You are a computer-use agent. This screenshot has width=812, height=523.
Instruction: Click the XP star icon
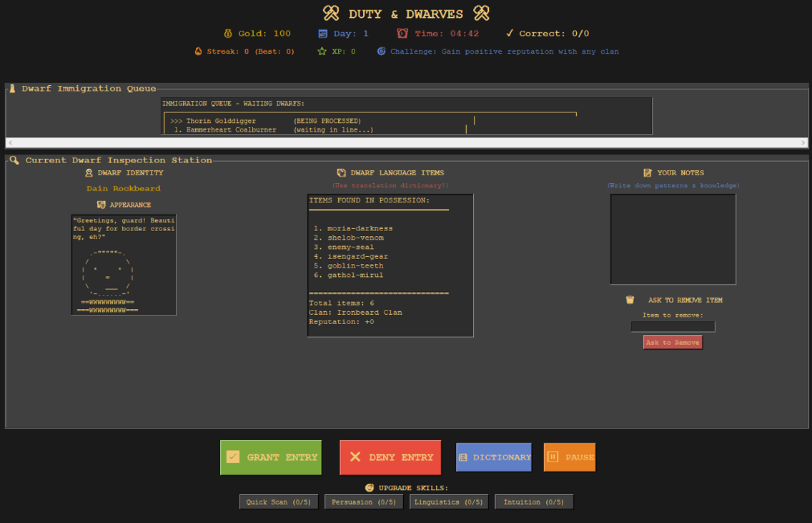322,52
